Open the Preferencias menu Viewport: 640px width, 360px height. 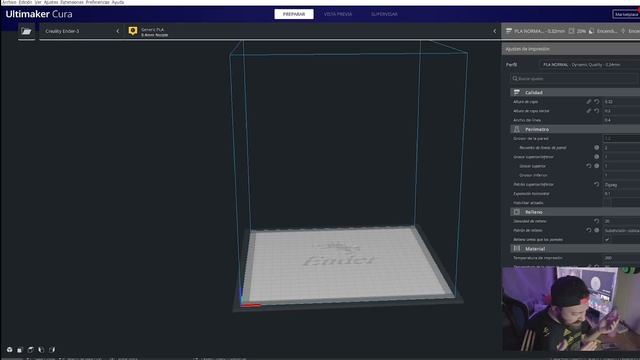click(98, 2)
